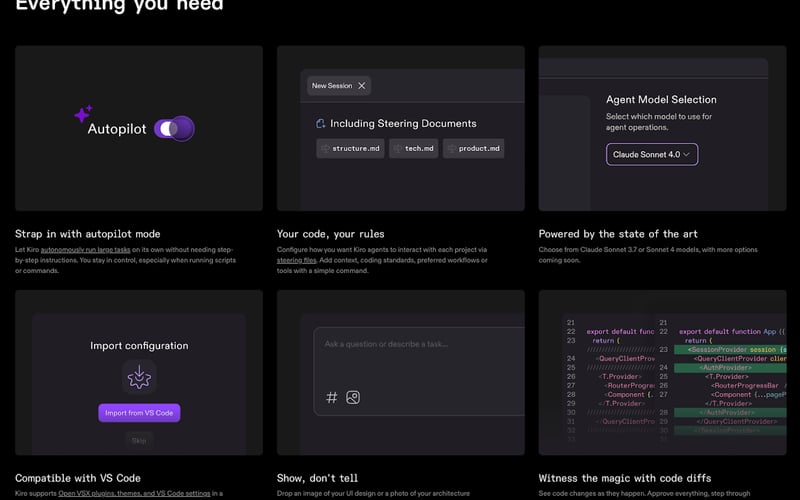Click 'Your code, your rules' heading
Screen dimensions: 800x500
331,234
